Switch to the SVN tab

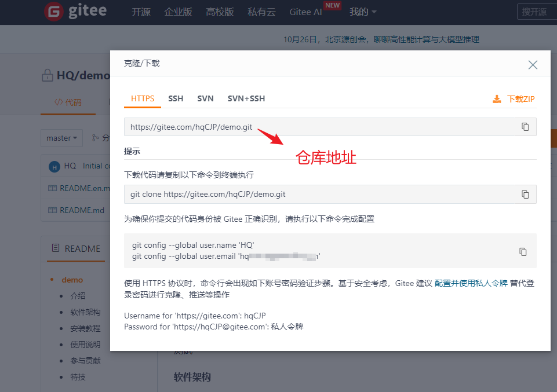click(205, 98)
